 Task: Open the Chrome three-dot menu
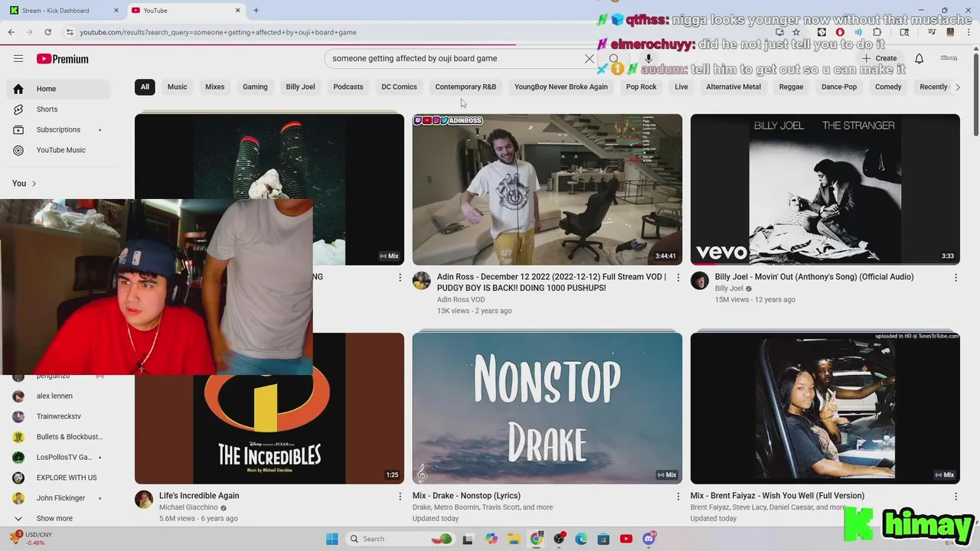click(x=969, y=32)
